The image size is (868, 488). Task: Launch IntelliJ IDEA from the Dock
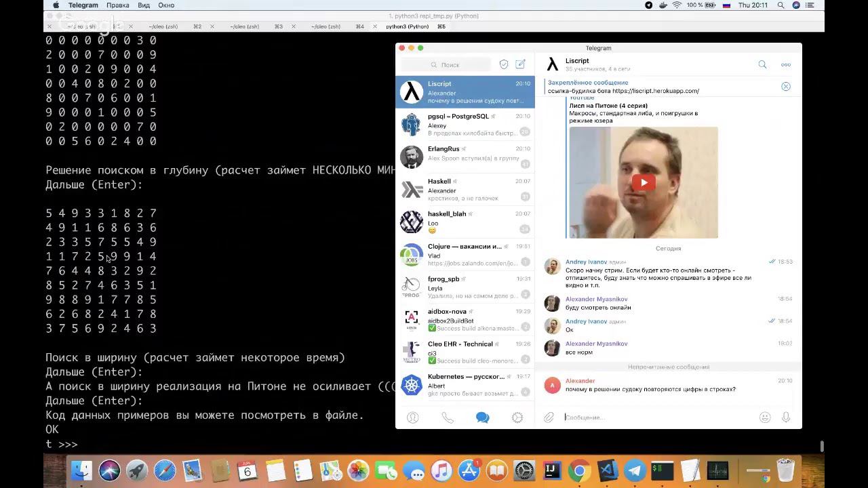(x=552, y=470)
